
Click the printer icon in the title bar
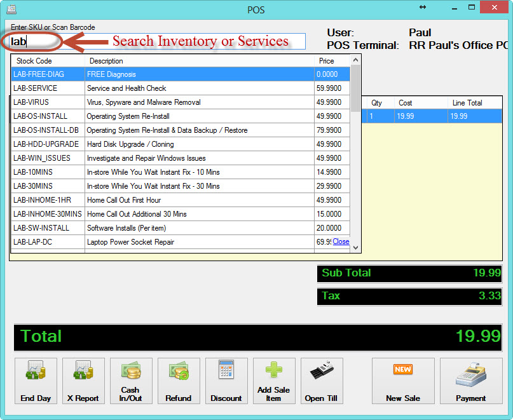pos(11,10)
